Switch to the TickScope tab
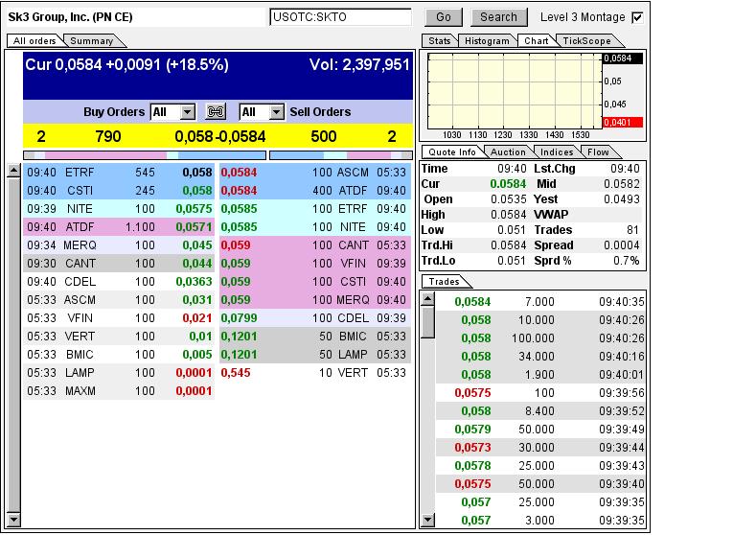 (x=588, y=41)
